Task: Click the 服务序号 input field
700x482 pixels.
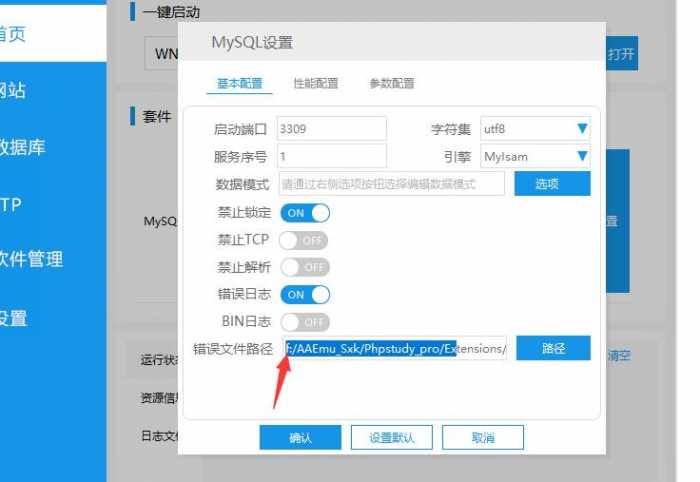Action: point(331,156)
